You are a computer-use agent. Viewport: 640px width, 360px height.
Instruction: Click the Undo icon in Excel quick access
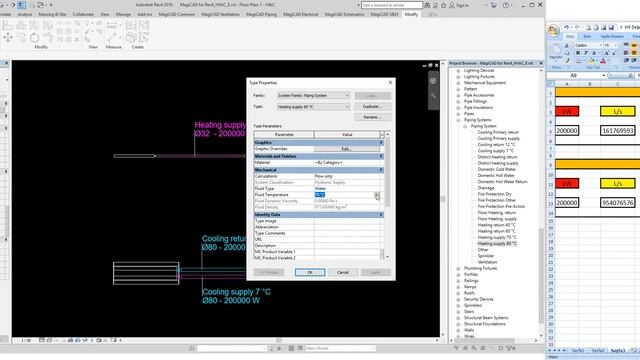pos(567,27)
